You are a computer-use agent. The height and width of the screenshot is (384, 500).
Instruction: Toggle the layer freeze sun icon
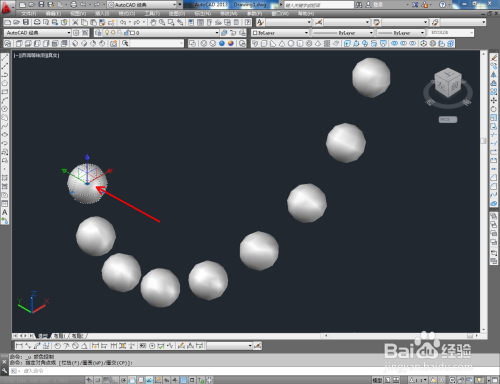tap(113, 33)
